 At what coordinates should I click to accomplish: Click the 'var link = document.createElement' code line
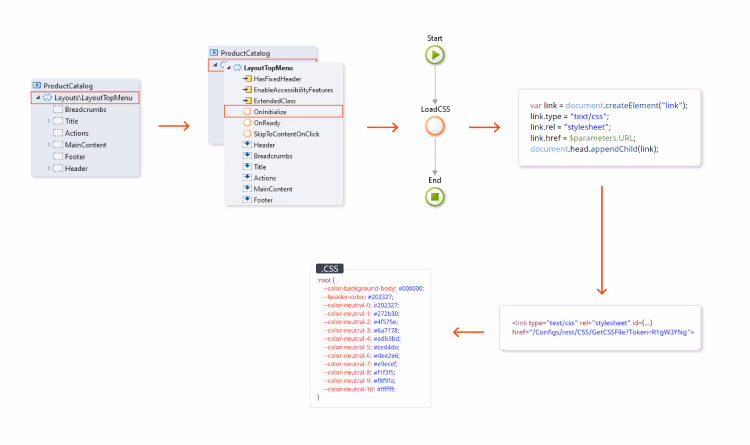tap(608, 105)
